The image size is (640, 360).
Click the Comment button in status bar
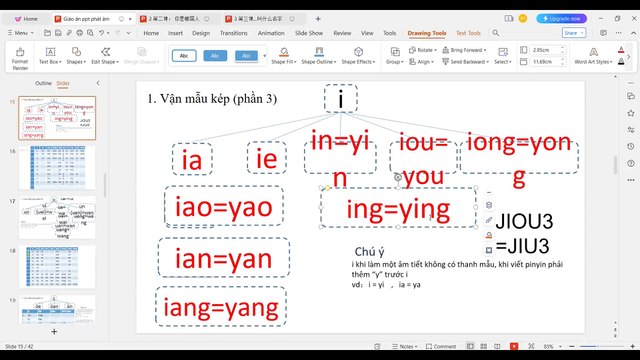pyautogui.click(x=441, y=346)
